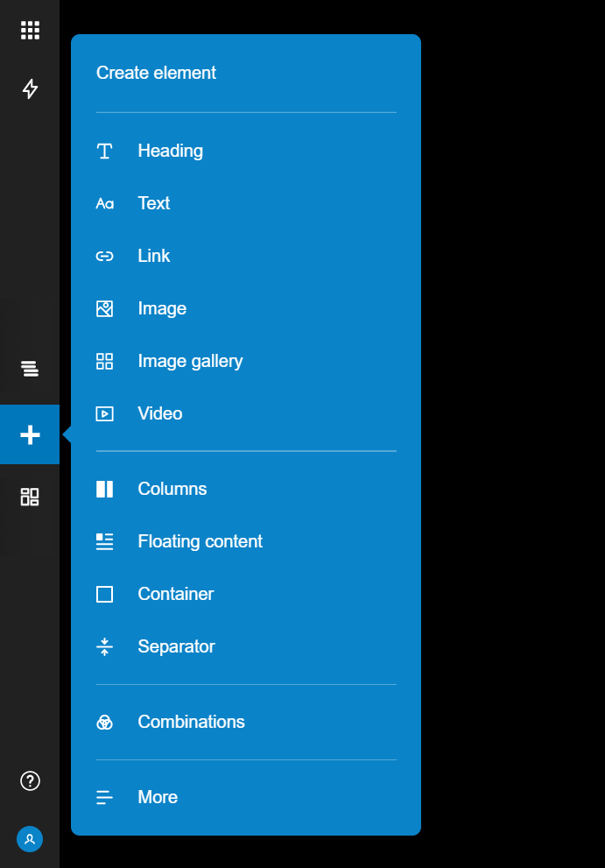Click the lightning bolt icon in the sidebar
The width and height of the screenshot is (605, 868).
(x=30, y=88)
